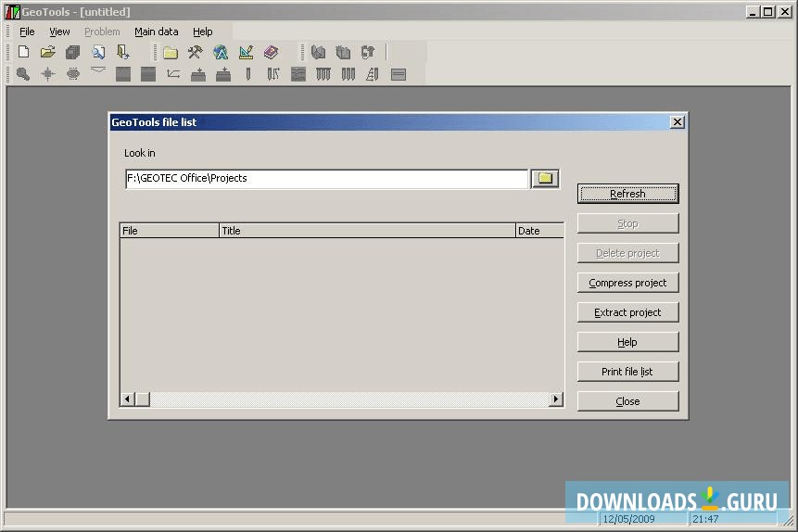This screenshot has width=798, height=532.
Task: Click the grayed crosshair target icon
Action: click(x=48, y=74)
